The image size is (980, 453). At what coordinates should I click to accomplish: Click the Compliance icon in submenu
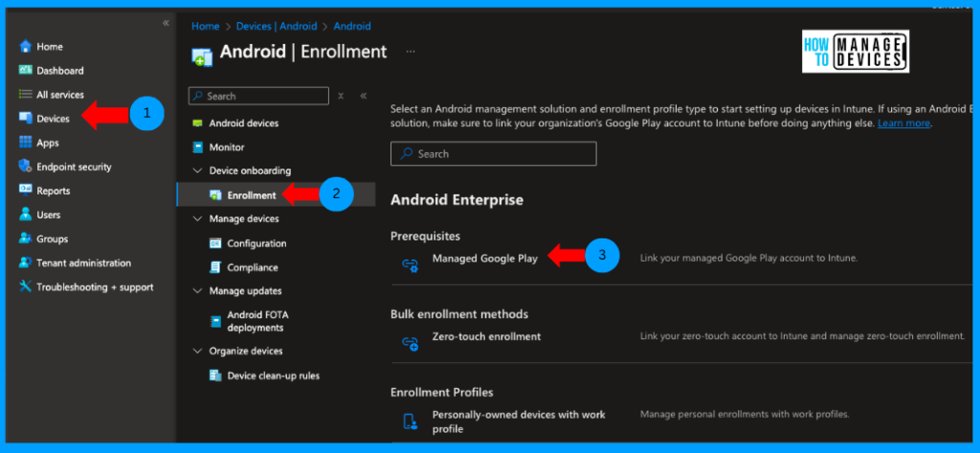coord(215,267)
